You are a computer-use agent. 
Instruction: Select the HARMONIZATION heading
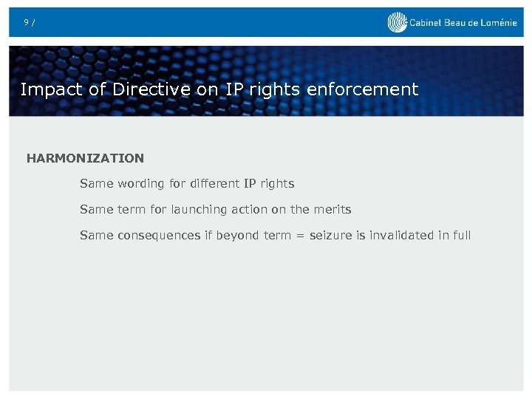85,158
